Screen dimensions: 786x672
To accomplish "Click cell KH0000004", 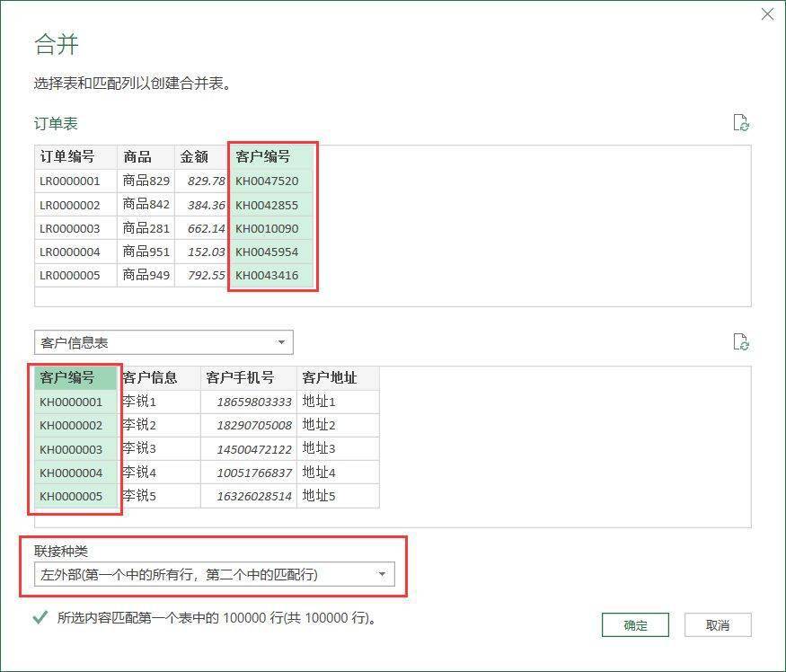I will pos(75,473).
